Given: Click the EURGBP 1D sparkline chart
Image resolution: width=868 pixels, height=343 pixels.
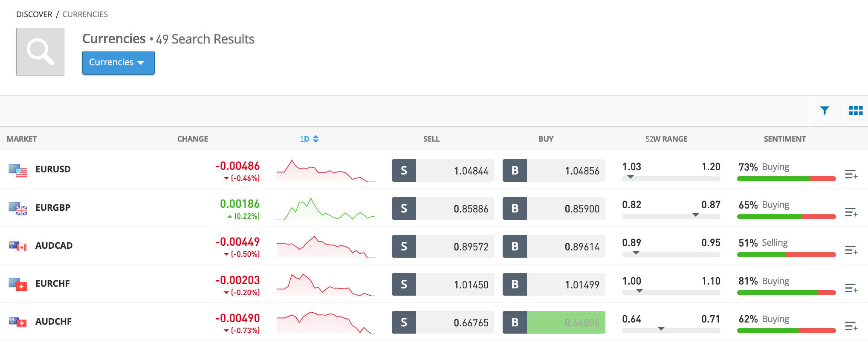Looking at the screenshot, I should [326, 209].
